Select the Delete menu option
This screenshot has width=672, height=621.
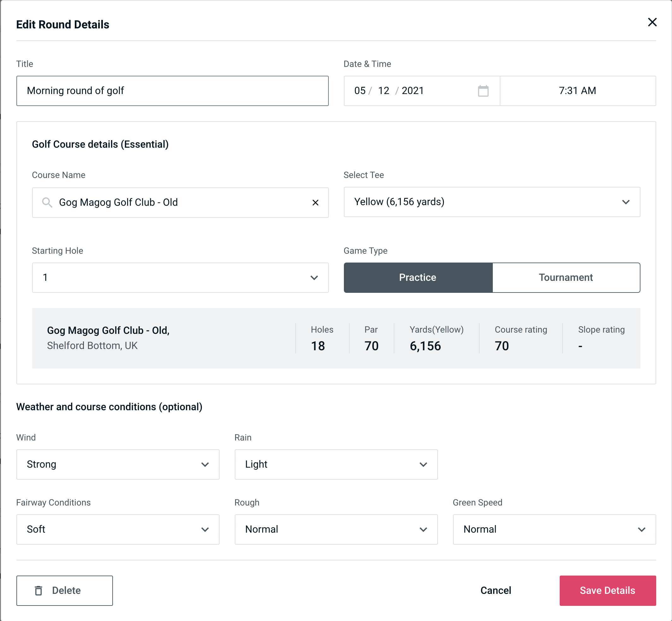pyautogui.click(x=65, y=590)
